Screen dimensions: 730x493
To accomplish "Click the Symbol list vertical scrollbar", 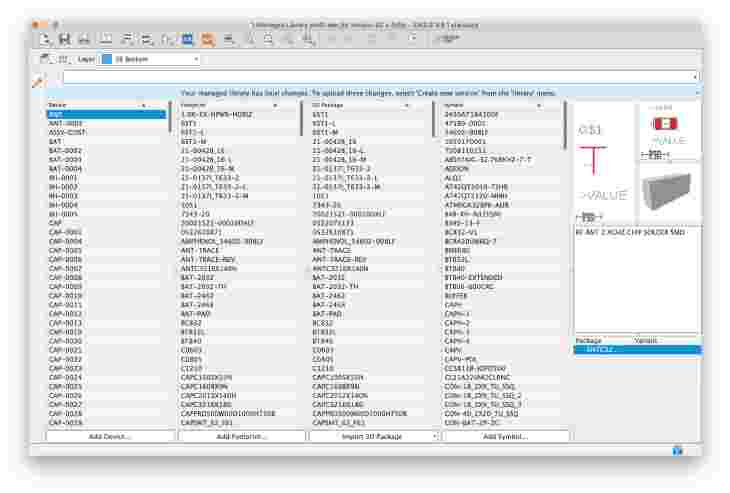I will (565, 126).
